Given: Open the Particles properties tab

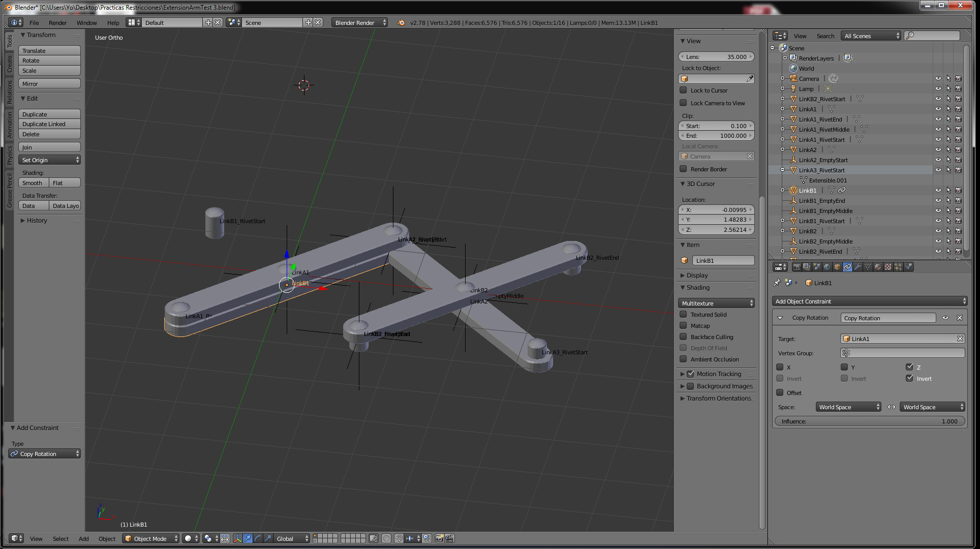Looking at the screenshot, I should 898,267.
